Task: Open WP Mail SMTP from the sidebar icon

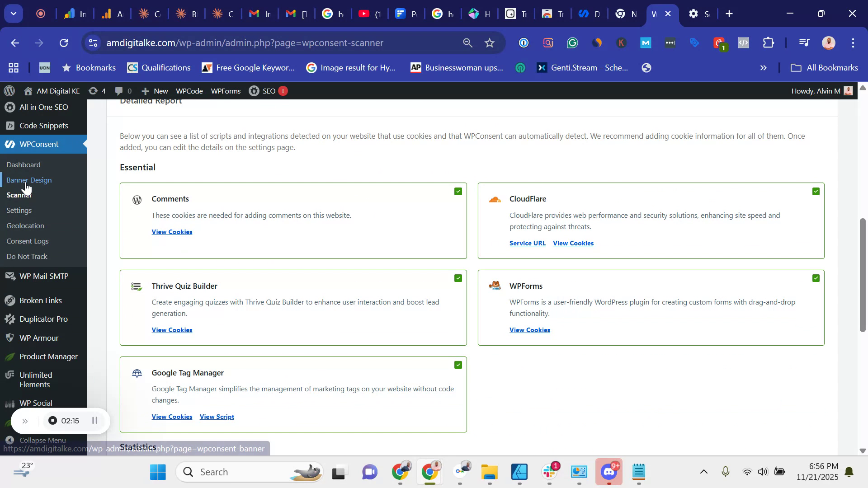Action: (9, 276)
